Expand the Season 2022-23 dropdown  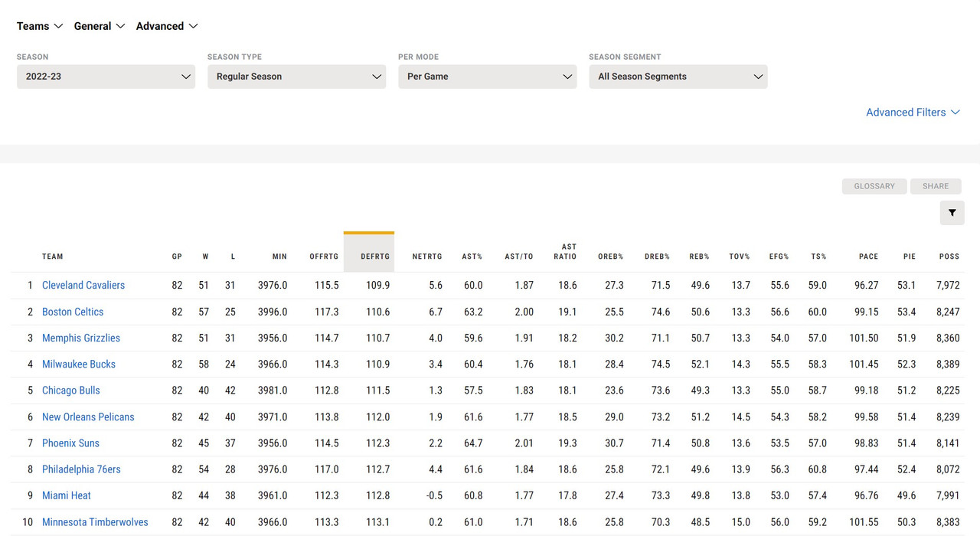coord(106,77)
